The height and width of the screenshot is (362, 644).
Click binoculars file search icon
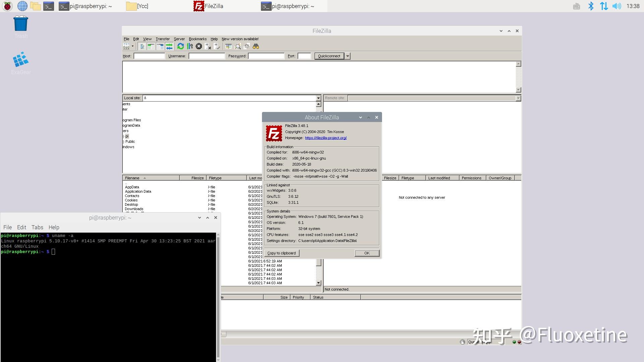[256, 46]
